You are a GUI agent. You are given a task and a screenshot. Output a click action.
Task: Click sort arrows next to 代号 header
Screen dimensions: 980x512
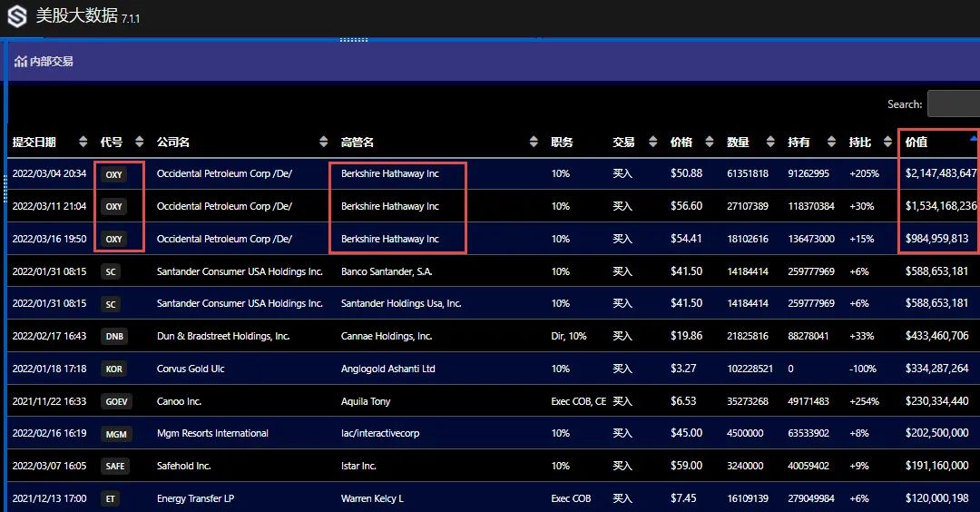point(139,142)
